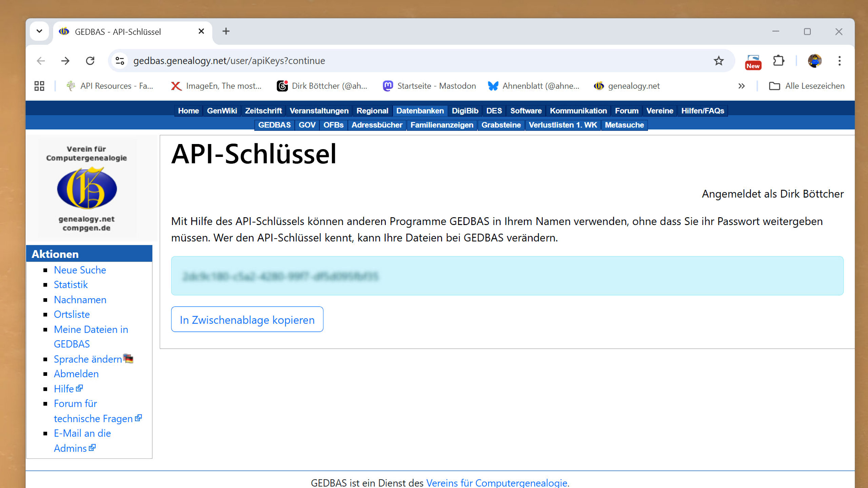This screenshot has width=868, height=488.
Task: Click the red New extension icon
Action: pyautogui.click(x=753, y=62)
